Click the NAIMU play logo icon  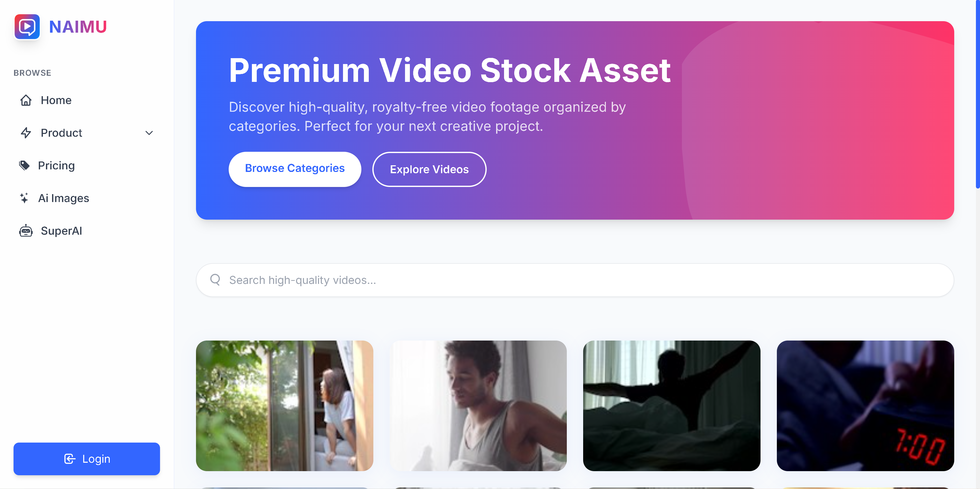27,27
